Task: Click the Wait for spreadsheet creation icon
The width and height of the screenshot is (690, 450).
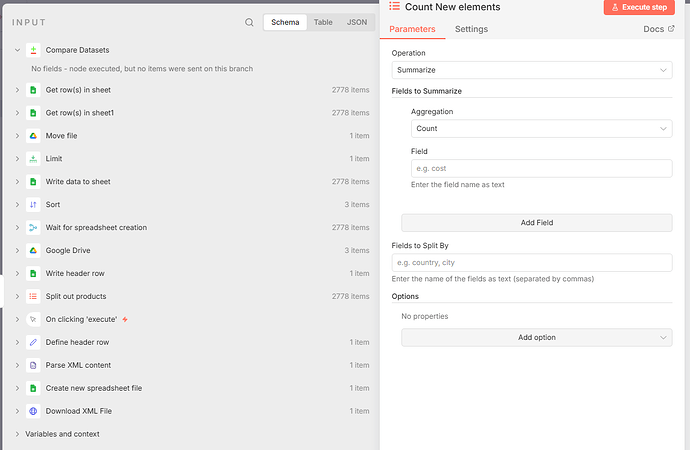Action: [x=33, y=228]
